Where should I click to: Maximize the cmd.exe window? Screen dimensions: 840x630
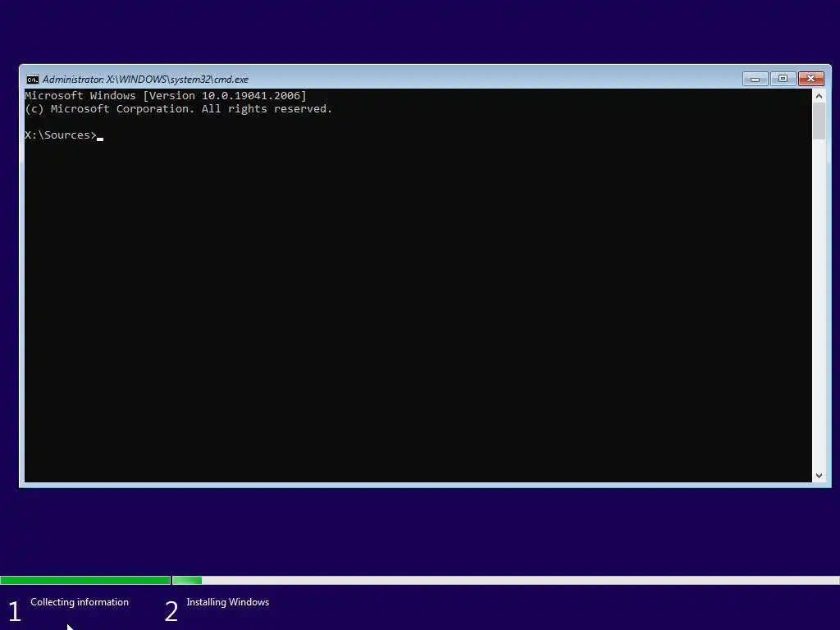coord(783,79)
